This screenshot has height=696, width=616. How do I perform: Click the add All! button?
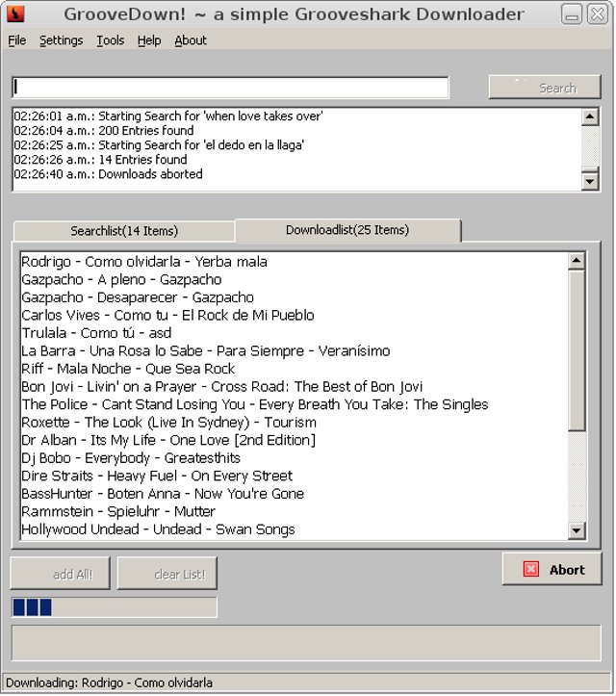tap(61, 574)
